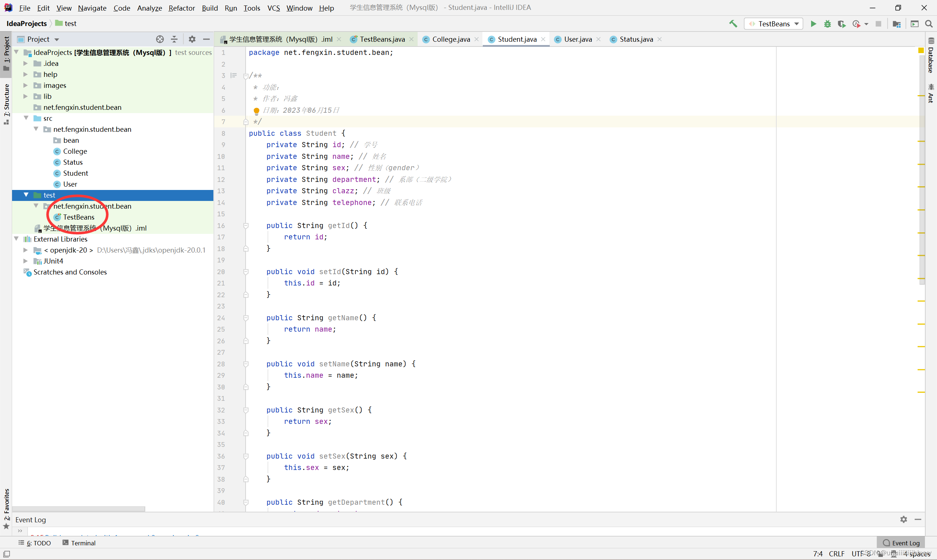Expand the JUnit4 library
The width and height of the screenshot is (937, 560).
click(26, 261)
